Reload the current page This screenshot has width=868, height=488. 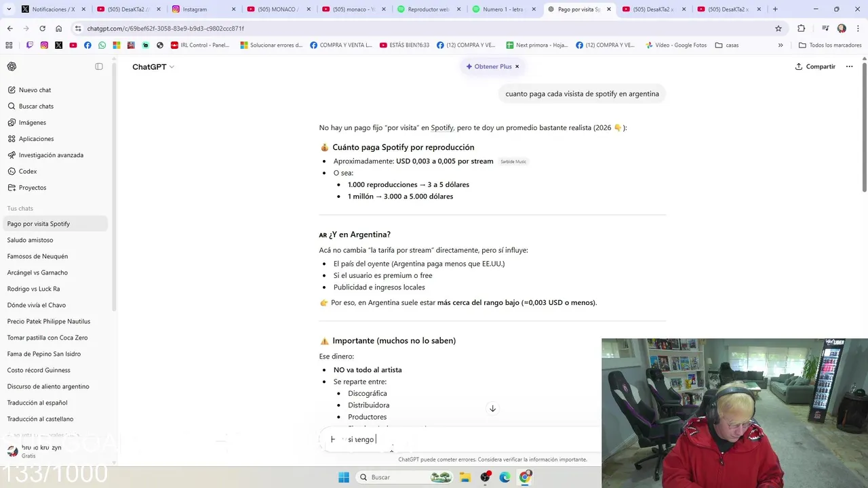pos(42,28)
